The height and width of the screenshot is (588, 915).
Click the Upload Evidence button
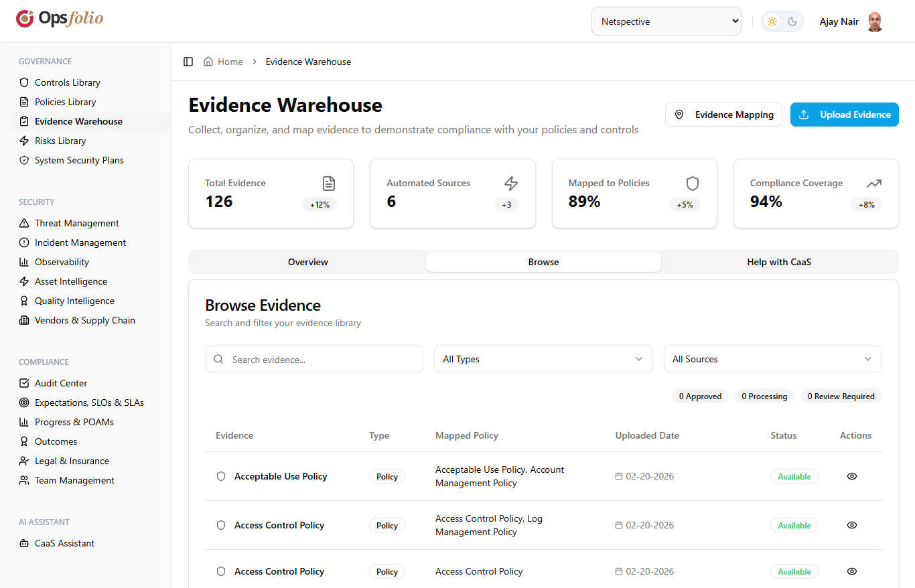click(844, 115)
